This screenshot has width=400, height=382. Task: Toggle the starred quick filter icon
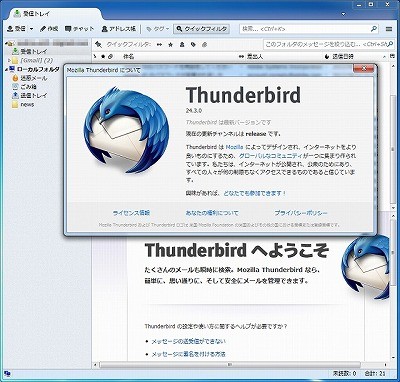click(x=171, y=44)
